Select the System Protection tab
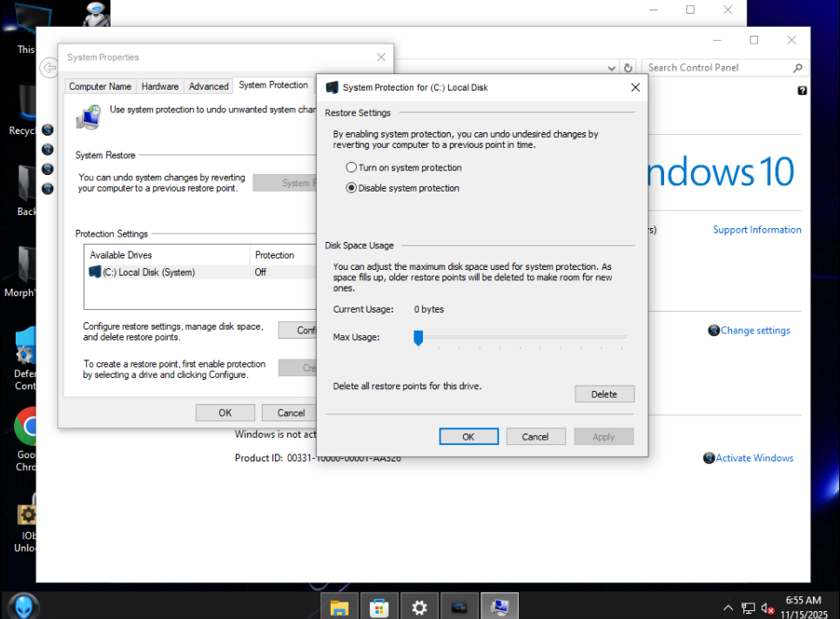 [x=273, y=85]
